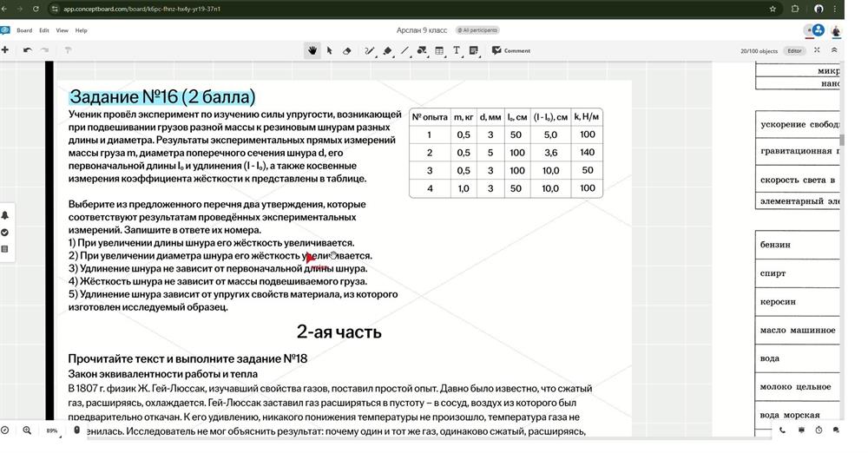868x453 pixels.
Task: Insert a table with Table tool
Action: click(x=439, y=50)
